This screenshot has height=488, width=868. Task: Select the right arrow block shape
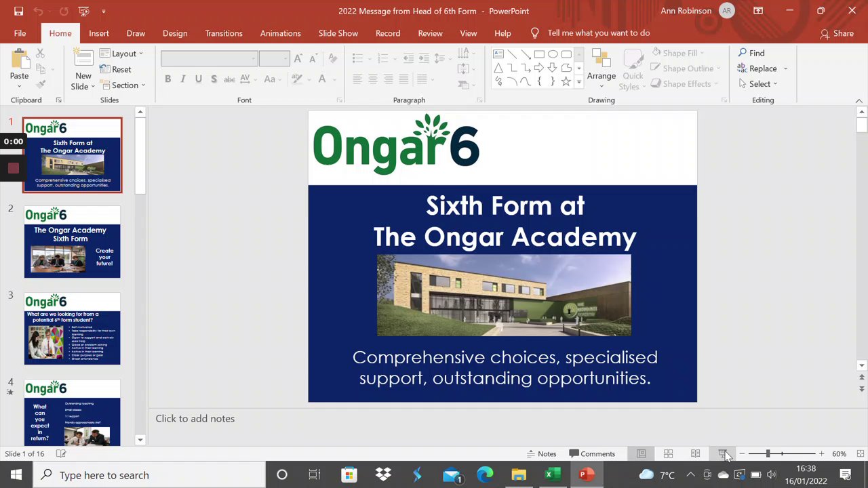(539, 68)
